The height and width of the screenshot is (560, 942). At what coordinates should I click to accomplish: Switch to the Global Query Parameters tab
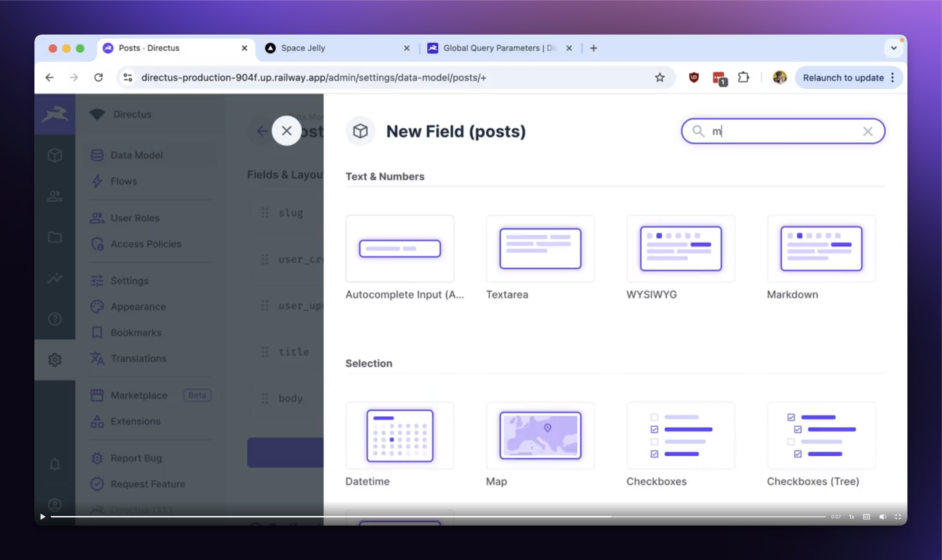click(500, 48)
